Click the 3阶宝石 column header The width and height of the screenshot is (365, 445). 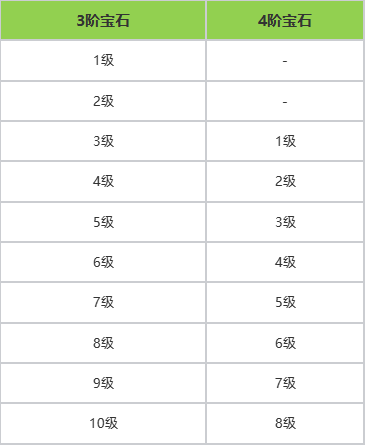tap(103, 20)
